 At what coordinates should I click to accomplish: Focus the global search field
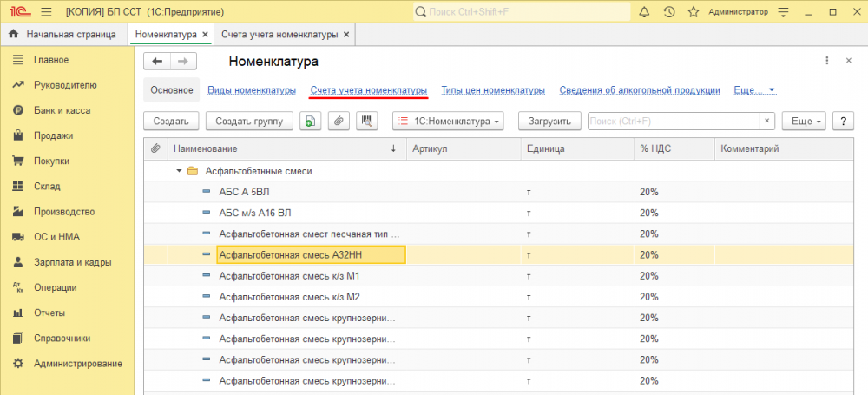point(522,11)
